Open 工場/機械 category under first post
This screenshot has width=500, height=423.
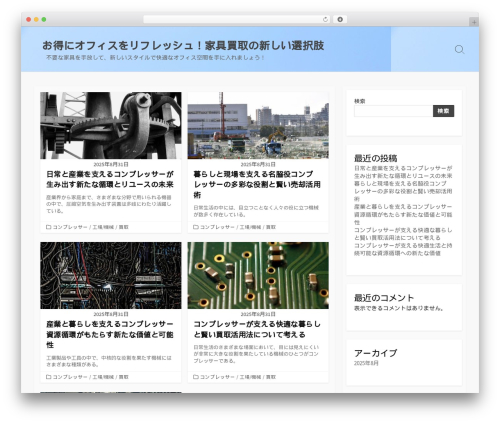[x=103, y=227]
